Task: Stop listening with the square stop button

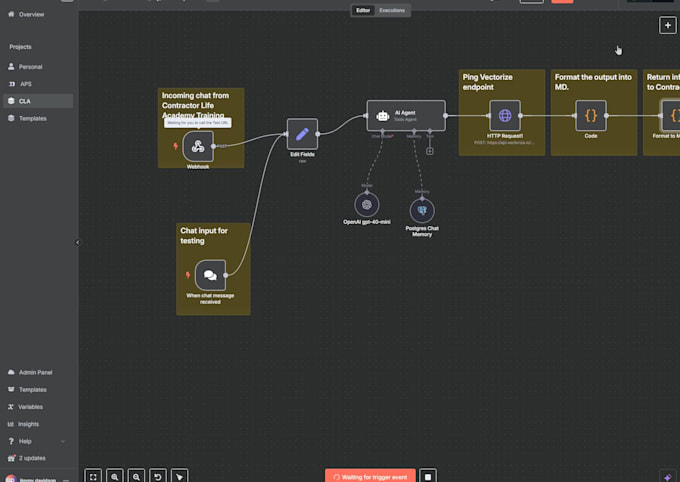Action: tap(428, 476)
